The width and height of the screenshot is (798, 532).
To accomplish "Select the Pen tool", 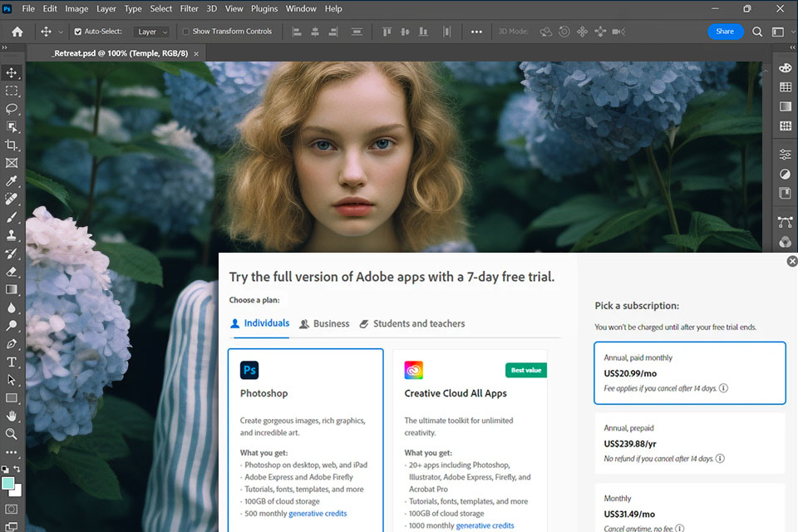I will pos(11,343).
